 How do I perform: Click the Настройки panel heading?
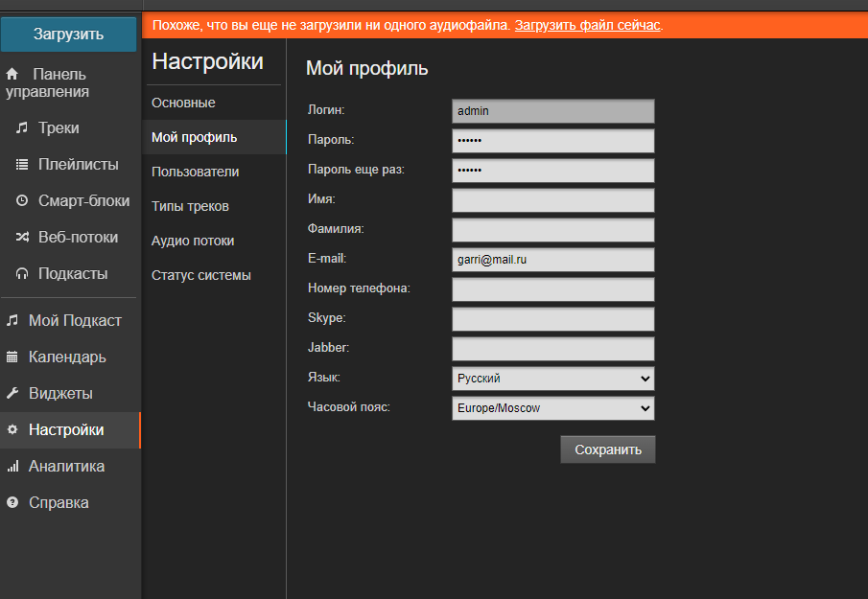pos(207,61)
